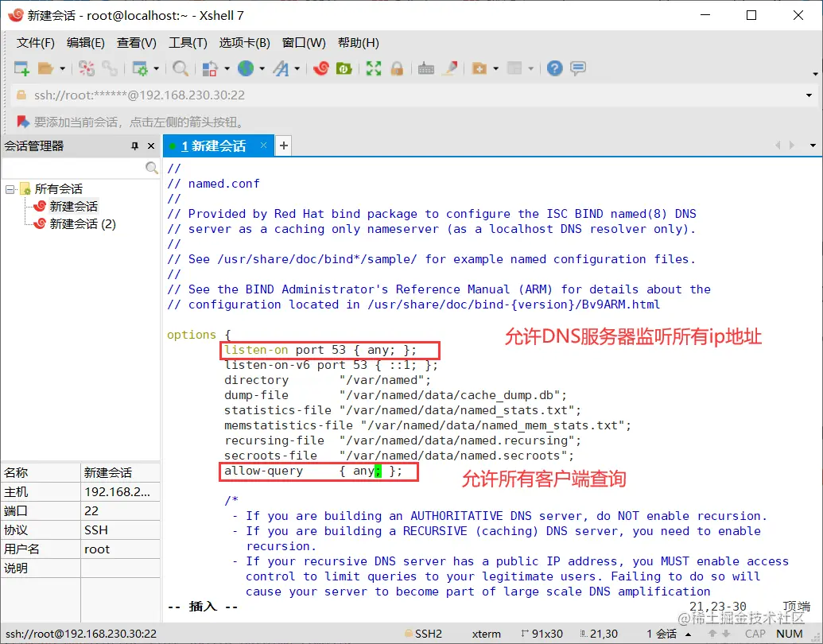
Task: Open the 查看(V) menu
Action: [137, 42]
